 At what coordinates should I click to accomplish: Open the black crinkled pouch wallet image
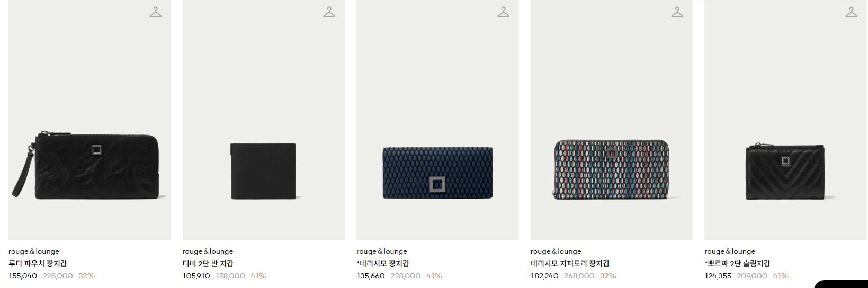tap(90, 120)
